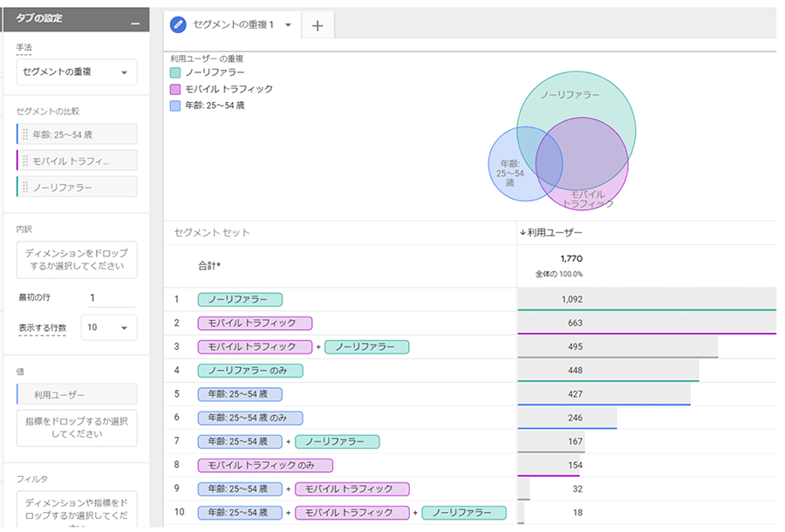Click the blue 年齢: 25～54 歳 legend swatch

(x=175, y=106)
